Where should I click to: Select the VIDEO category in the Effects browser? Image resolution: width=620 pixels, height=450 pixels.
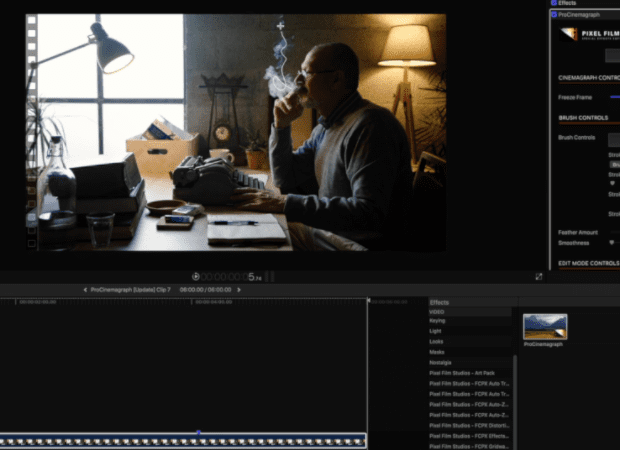pyautogui.click(x=470, y=312)
